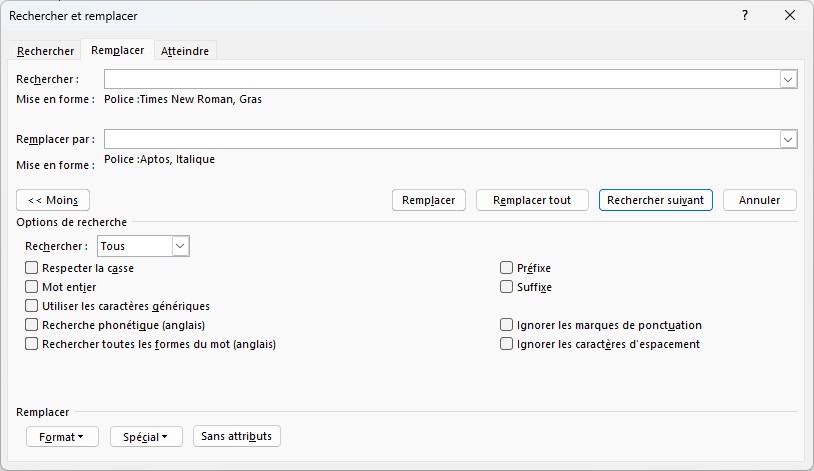Viewport: 814px width, 471px height.
Task: Expand the Rechercher field history dropdown arrow
Action: [788, 79]
